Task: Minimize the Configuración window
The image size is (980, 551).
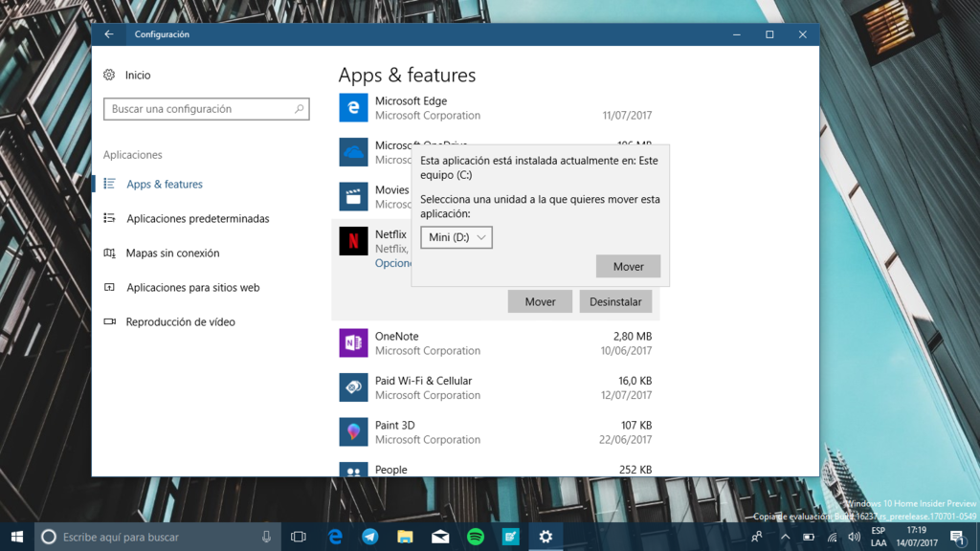Action: click(x=737, y=34)
